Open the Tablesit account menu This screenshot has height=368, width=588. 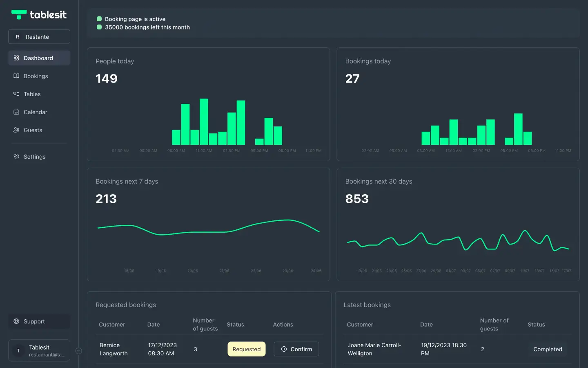(39, 351)
